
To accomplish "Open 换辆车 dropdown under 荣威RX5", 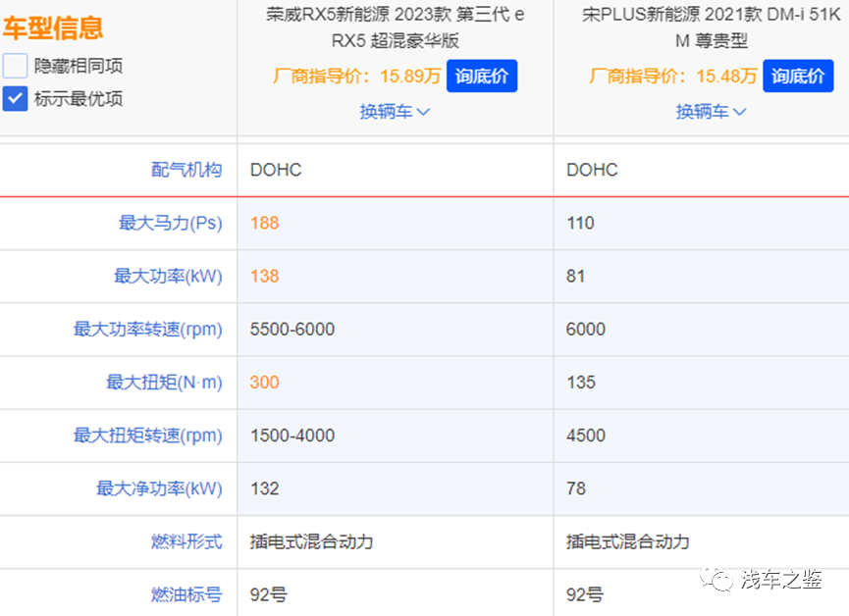I will click(x=395, y=112).
